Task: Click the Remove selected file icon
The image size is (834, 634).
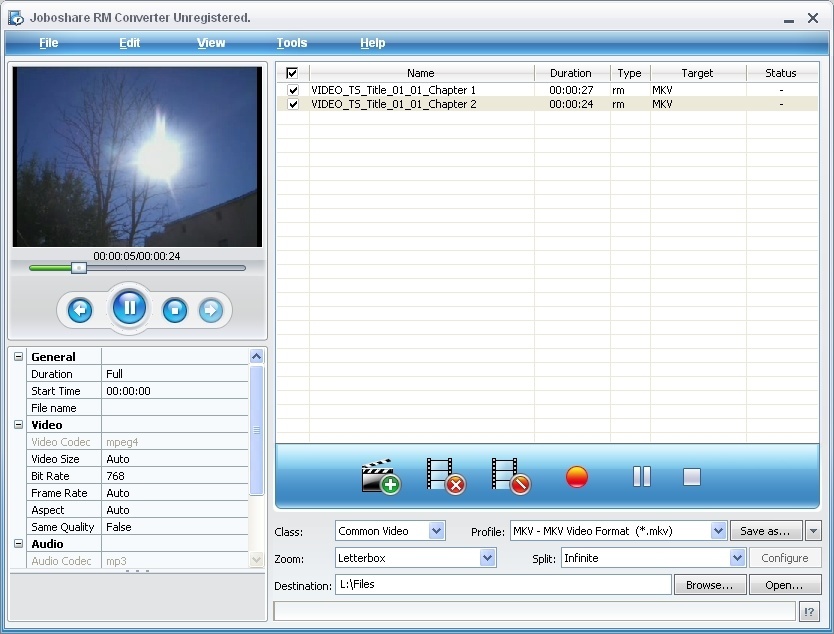Action: point(445,476)
